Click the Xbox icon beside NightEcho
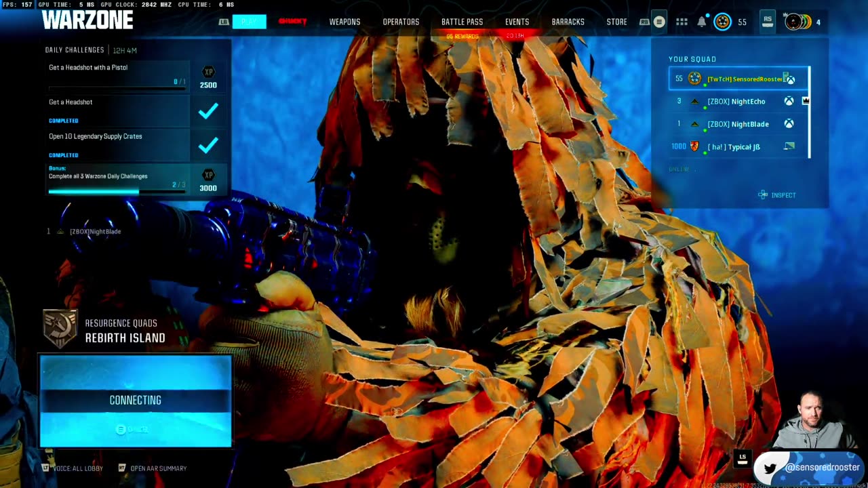Image resolution: width=868 pixels, height=488 pixels. tap(789, 102)
